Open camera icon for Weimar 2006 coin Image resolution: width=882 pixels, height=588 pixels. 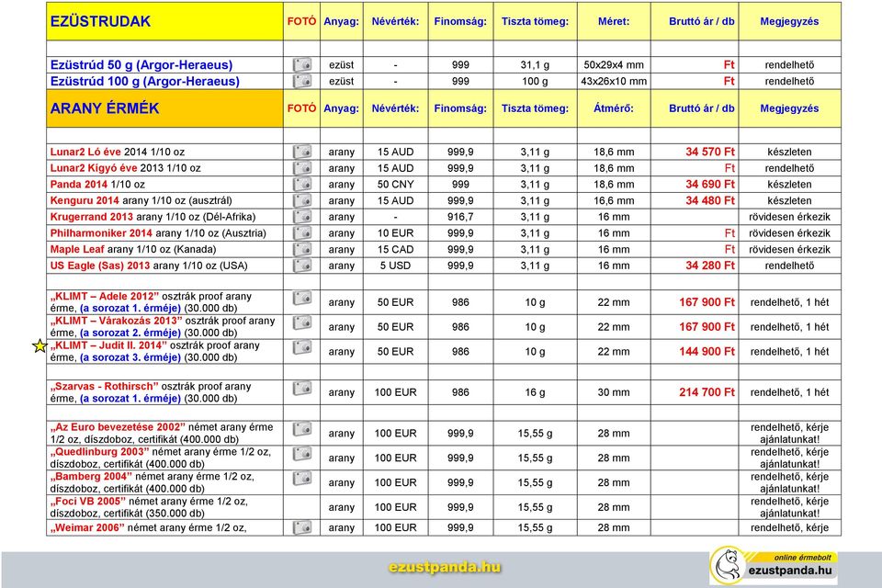coord(302,527)
